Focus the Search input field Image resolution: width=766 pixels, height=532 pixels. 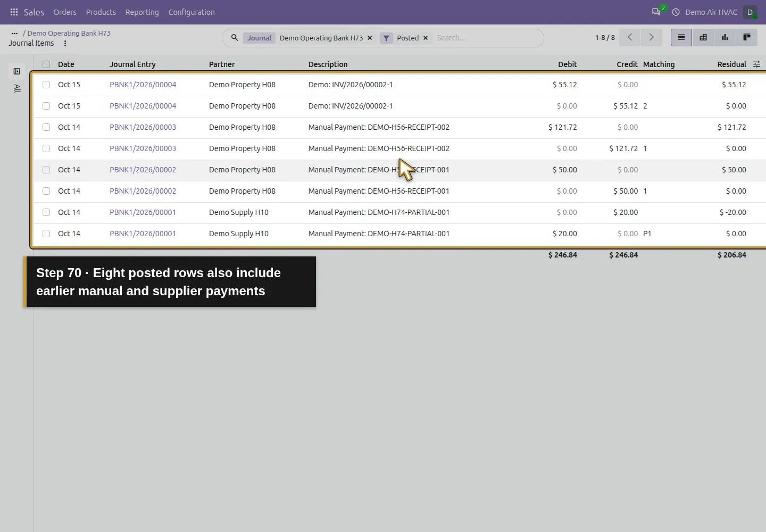tap(485, 38)
